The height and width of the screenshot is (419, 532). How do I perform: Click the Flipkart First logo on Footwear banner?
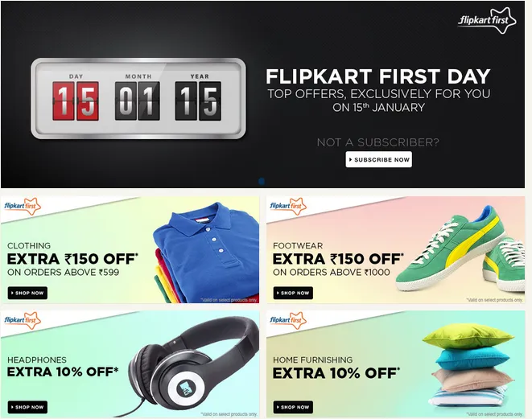click(x=288, y=207)
